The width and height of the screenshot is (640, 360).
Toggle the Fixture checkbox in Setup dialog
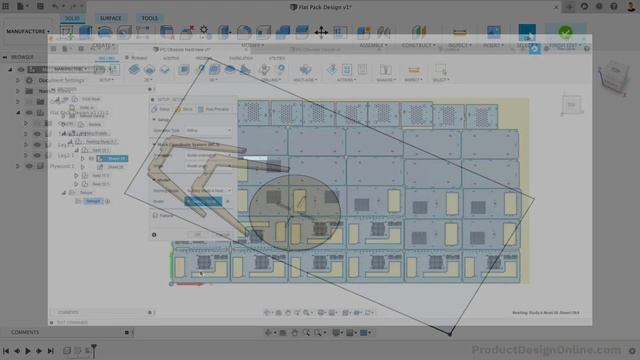[155, 216]
